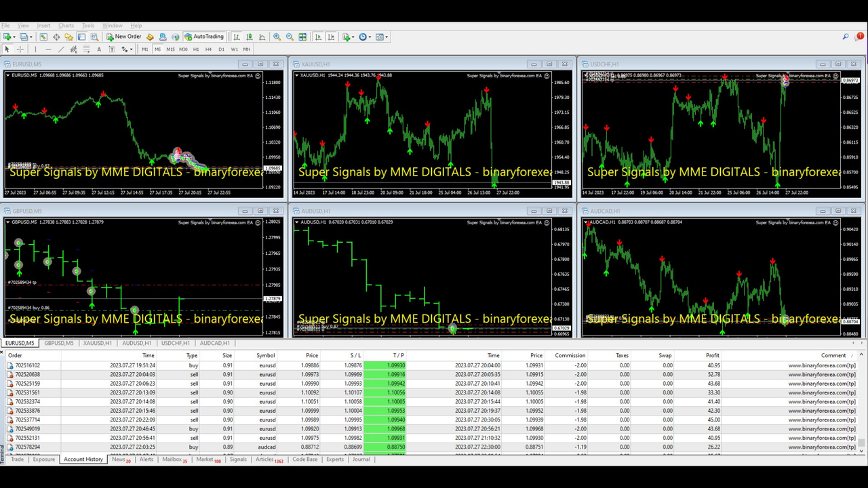Viewport: 868px width, 488px height.
Task: Switch the timeframe to H1
Action: coord(196,49)
